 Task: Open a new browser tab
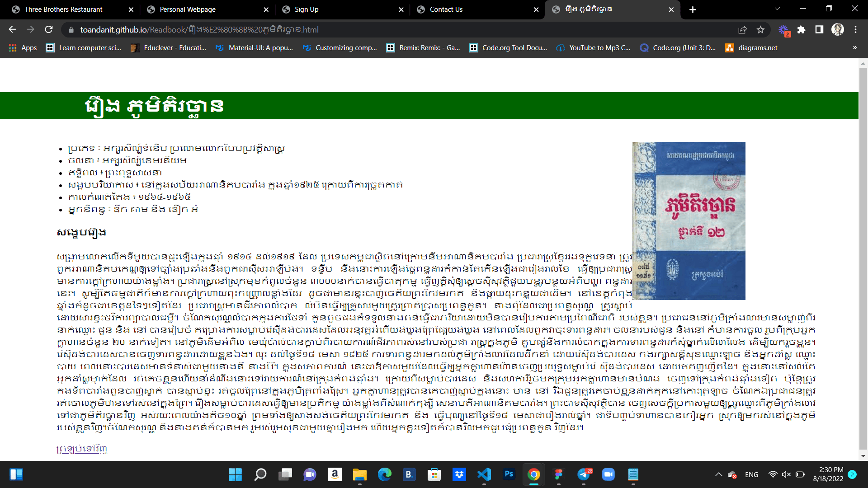(x=693, y=9)
